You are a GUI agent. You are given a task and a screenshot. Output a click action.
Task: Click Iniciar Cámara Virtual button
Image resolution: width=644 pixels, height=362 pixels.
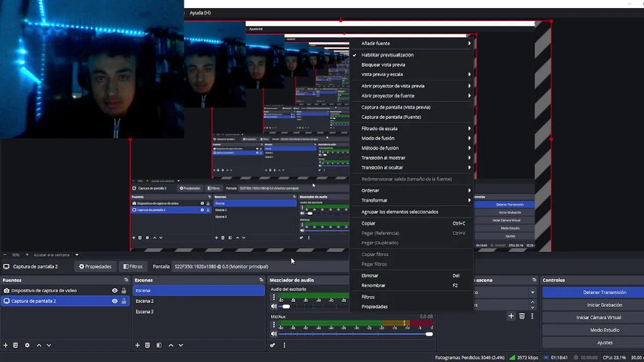pyautogui.click(x=593, y=317)
